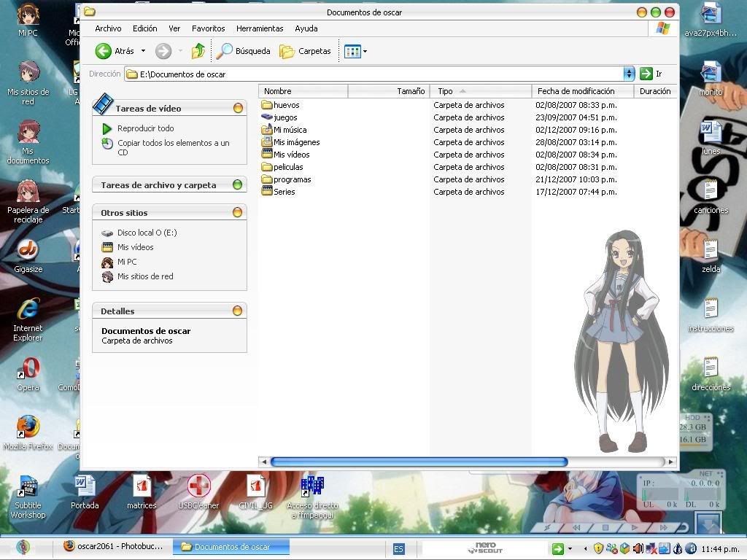
Task: Collapse the Tareas de vídeo panel
Action: pyautogui.click(x=239, y=108)
